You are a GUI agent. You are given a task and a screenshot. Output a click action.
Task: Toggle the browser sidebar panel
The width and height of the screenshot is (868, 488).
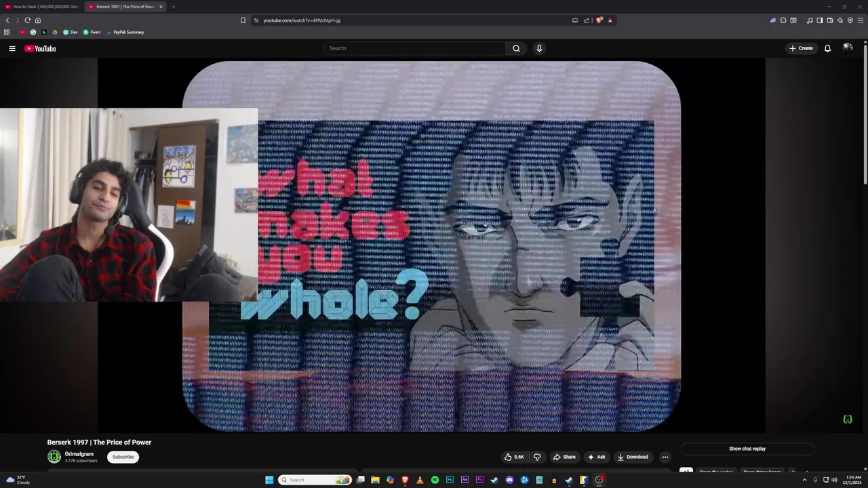click(x=820, y=20)
